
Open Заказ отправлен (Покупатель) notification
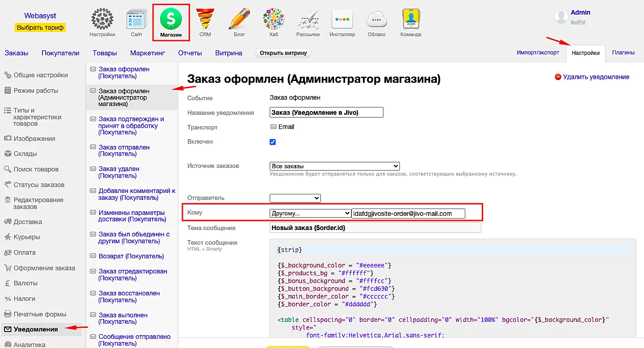[124, 150]
